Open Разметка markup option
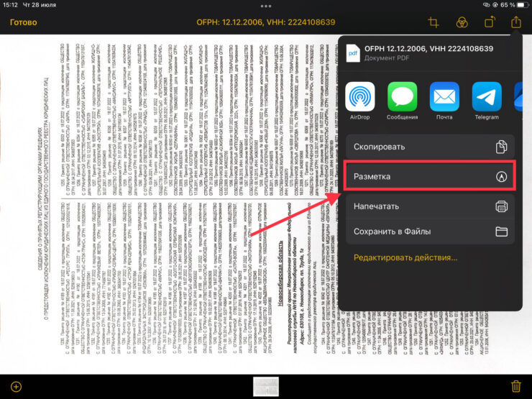The height and width of the screenshot is (399, 532). coord(430,176)
